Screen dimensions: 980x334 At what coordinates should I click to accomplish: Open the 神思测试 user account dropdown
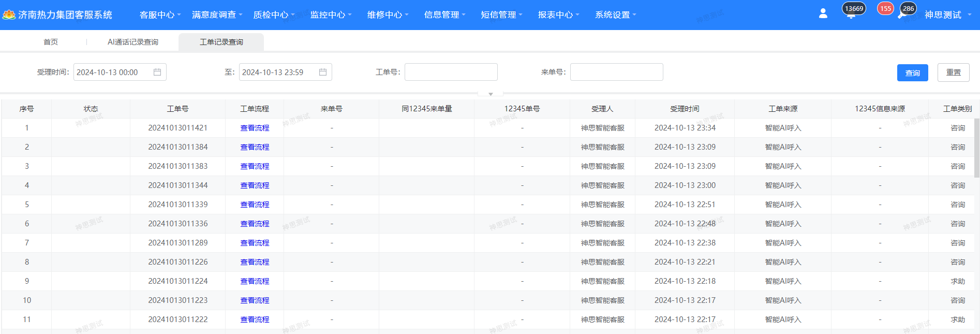point(947,15)
